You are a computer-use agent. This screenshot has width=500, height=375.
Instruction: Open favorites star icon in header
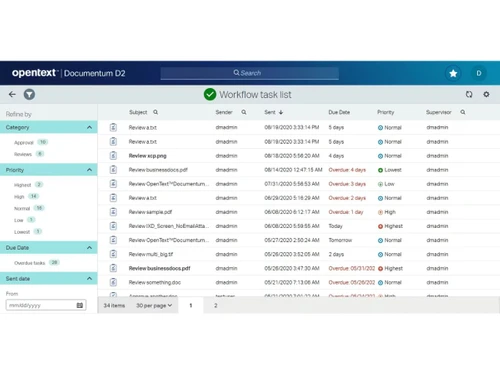[x=453, y=73]
